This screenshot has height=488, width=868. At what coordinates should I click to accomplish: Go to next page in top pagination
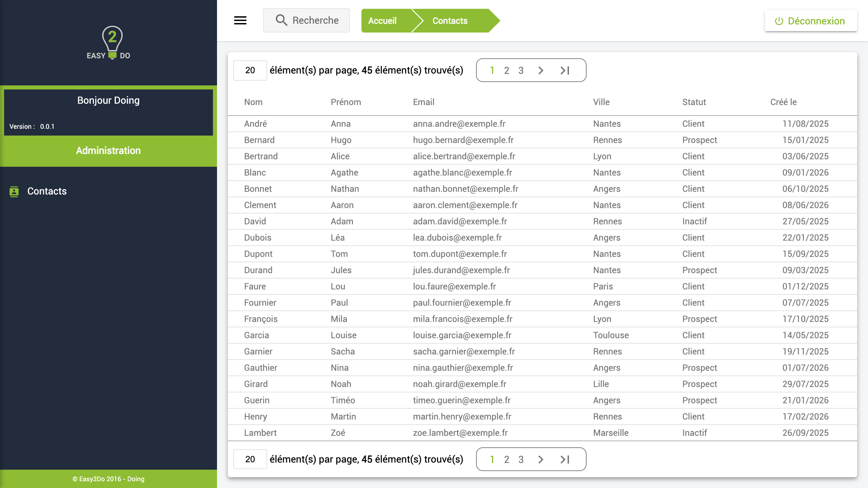pos(540,70)
